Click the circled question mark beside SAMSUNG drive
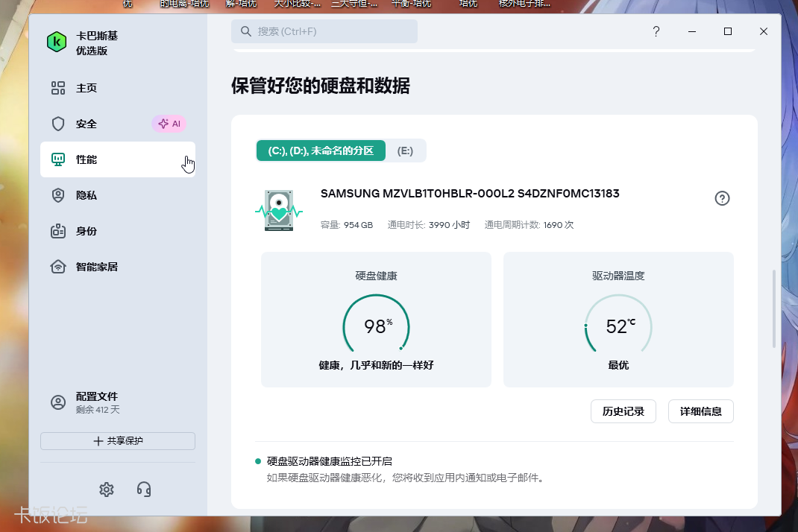 [722, 198]
